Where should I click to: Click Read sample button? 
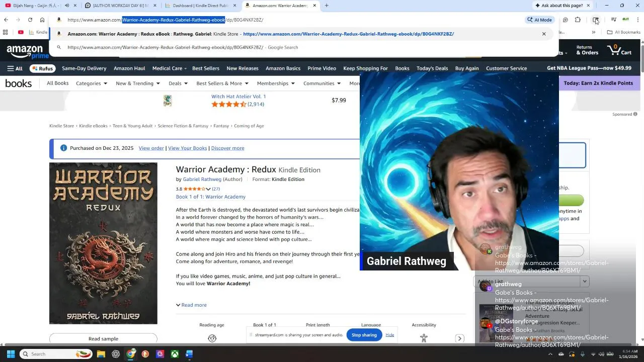(x=103, y=338)
